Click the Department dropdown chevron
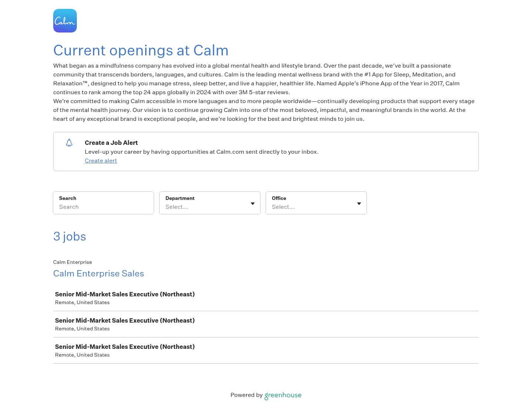 (x=253, y=203)
